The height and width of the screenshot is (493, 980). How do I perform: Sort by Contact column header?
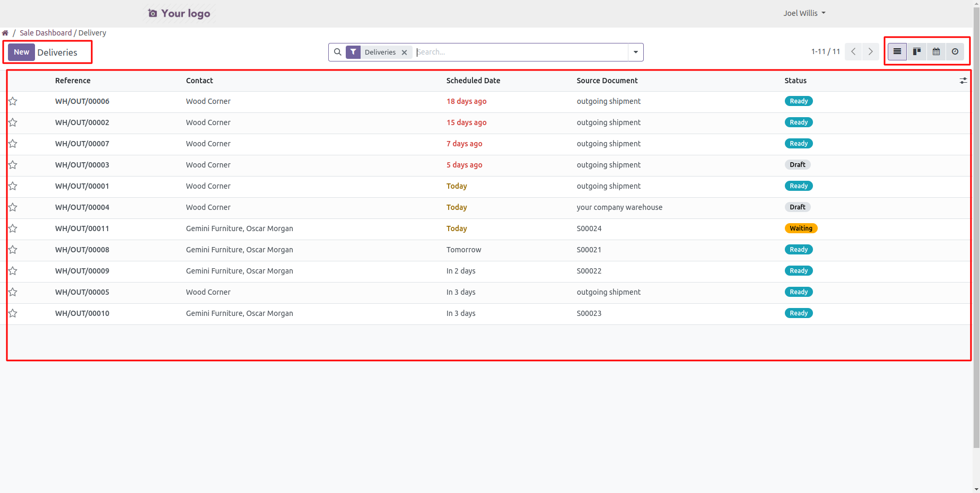(199, 81)
